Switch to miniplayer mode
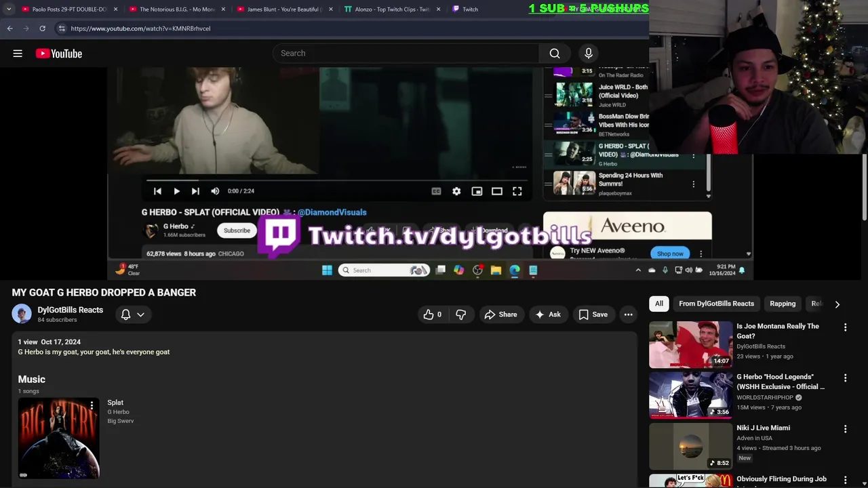Screen dimensions: 868x488 pyautogui.click(x=477, y=192)
